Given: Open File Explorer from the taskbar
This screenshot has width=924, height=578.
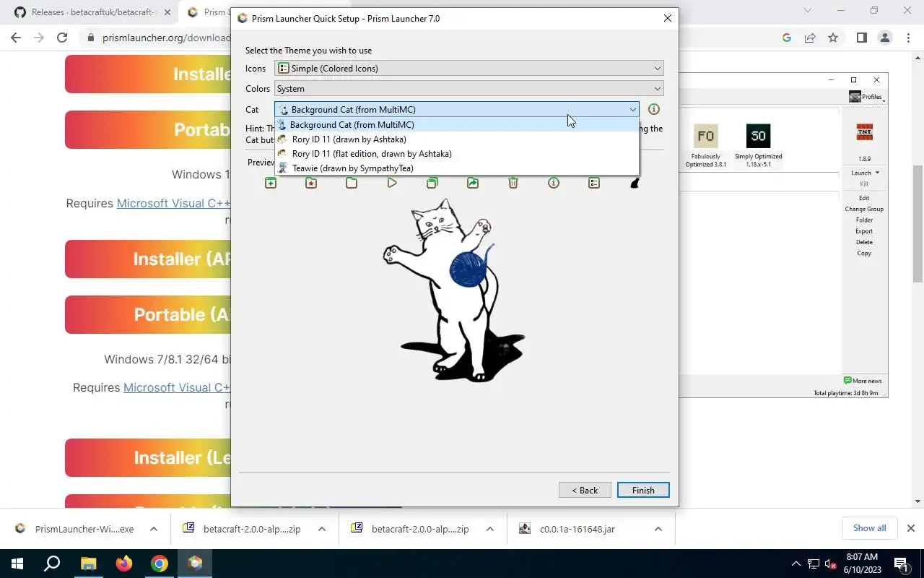Looking at the screenshot, I should [x=88, y=564].
